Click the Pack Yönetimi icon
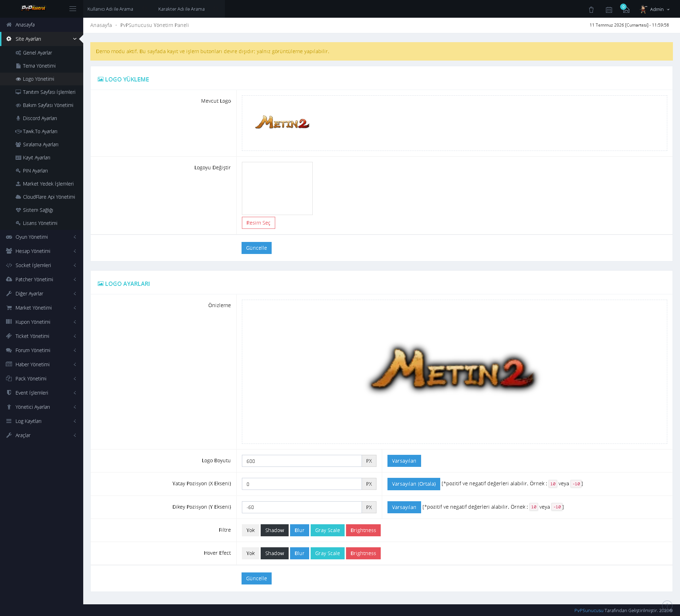Image resolution: width=680 pixels, height=616 pixels. pyautogui.click(x=9, y=379)
